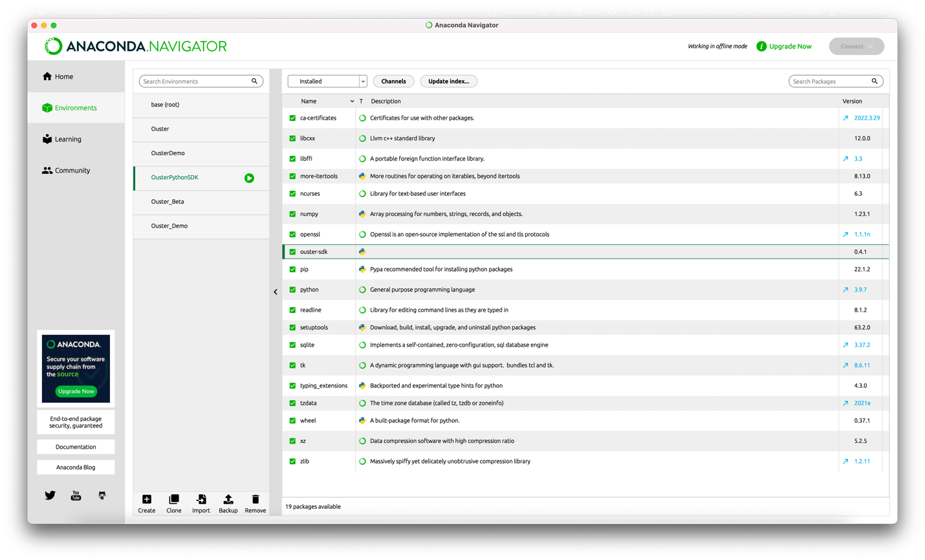Select the Ouster environment
The height and width of the screenshot is (560, 925).
pyautogui.click(x=201, y=129)
